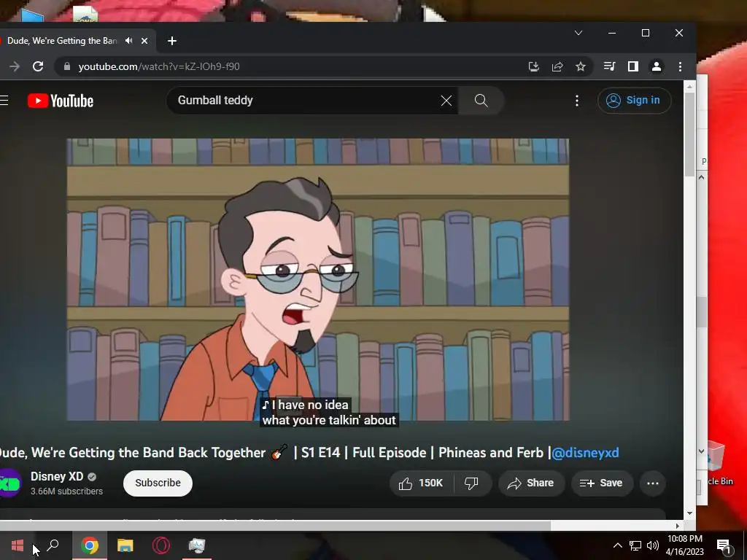Close the Dude, We're Getting the Band tab
747x560 pixels.
pos(144,41)
